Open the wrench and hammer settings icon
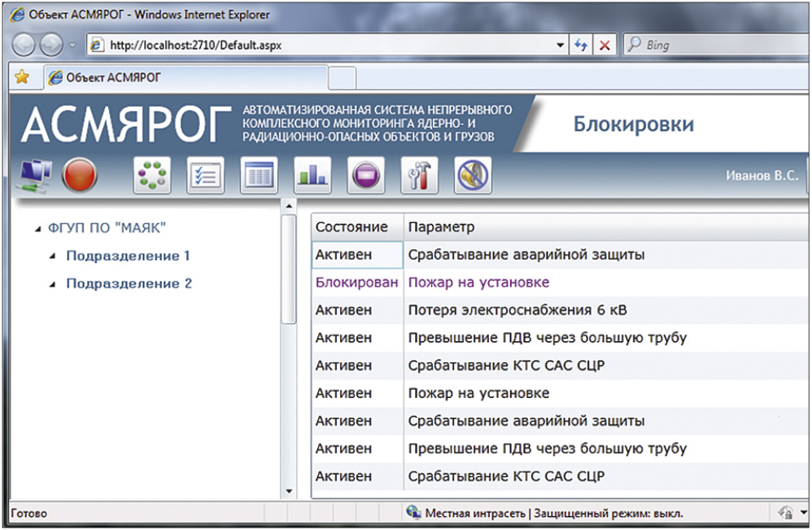This screenshot has height=530, width=812. (420, 175)
